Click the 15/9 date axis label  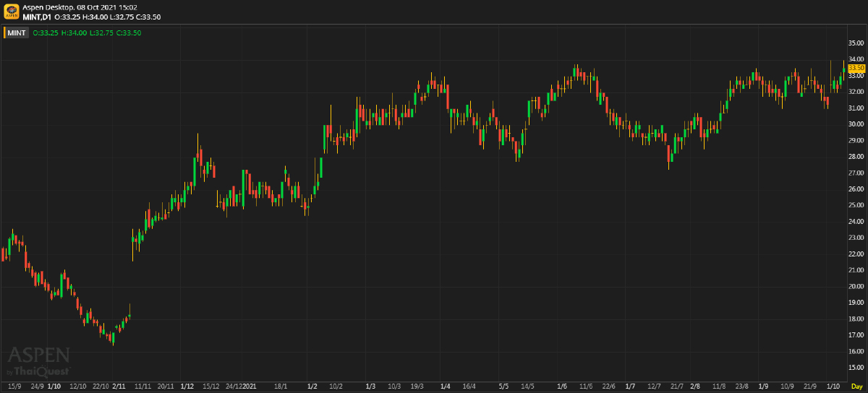[14, 386]
